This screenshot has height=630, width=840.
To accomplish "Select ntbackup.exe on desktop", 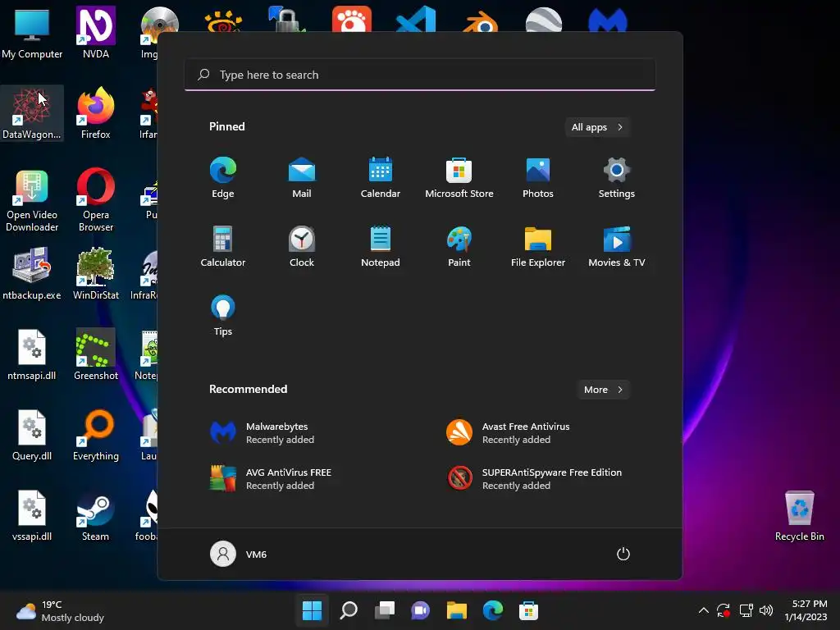I will point(32,274).
